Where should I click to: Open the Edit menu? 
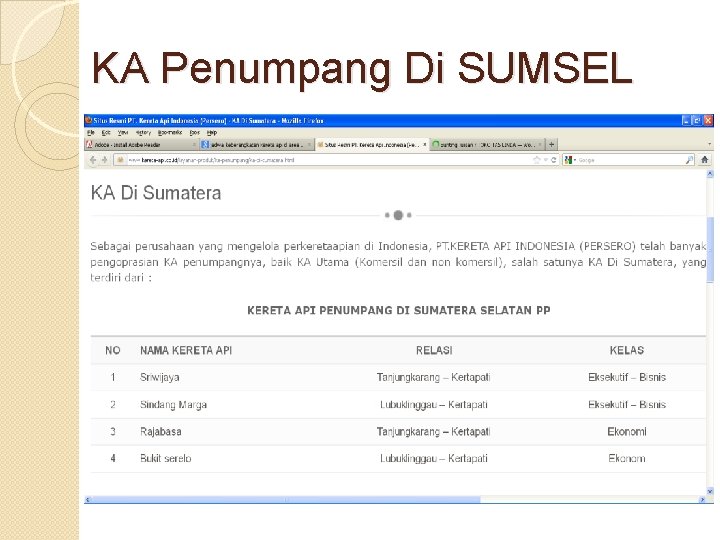click(106, 132)
